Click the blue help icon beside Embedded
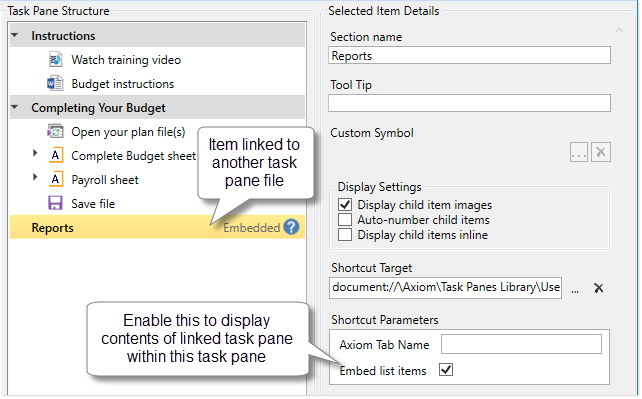Image resolution: width=642 pixels, height=399 pixels. (x=292, y=227)
